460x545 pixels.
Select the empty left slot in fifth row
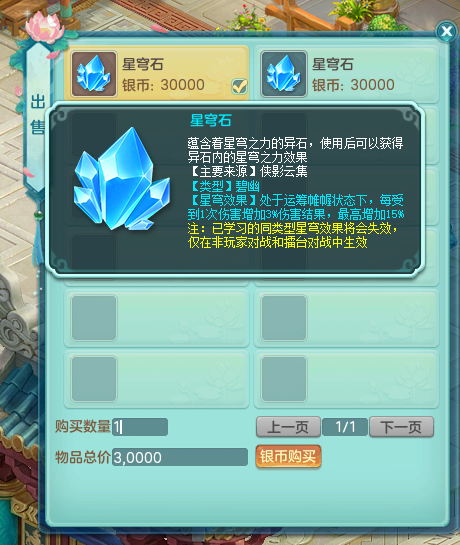pyautogui.click(x=94, y=318)
